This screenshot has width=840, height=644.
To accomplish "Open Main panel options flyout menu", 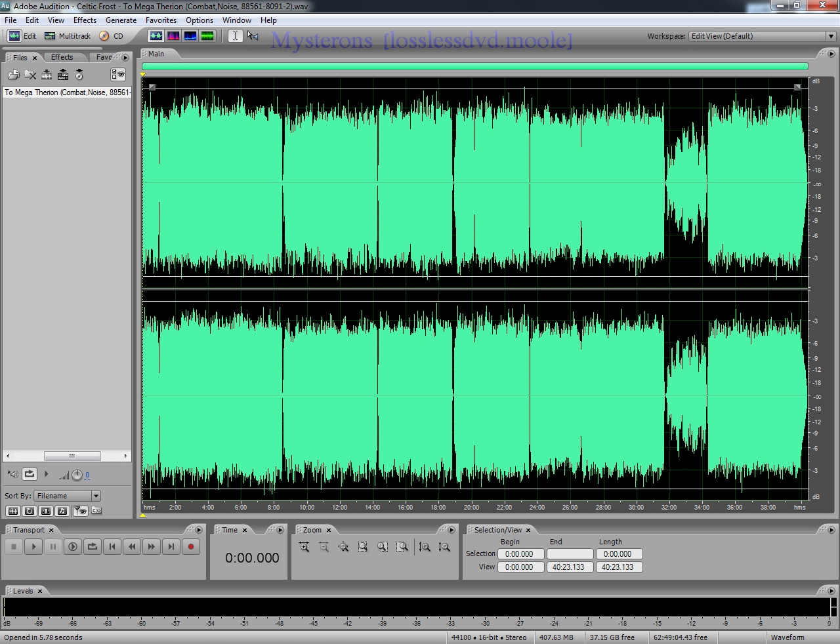I will [831, 54].
